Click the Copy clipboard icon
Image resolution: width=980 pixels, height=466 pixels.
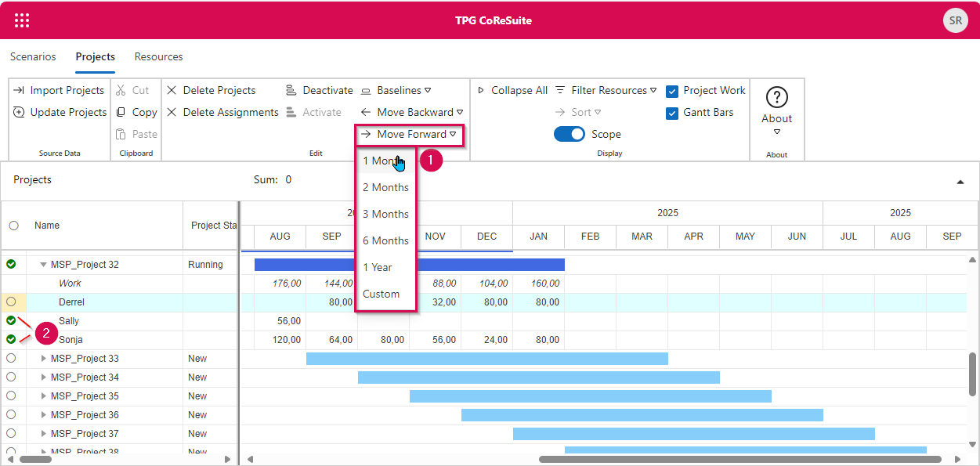point(121,113)
